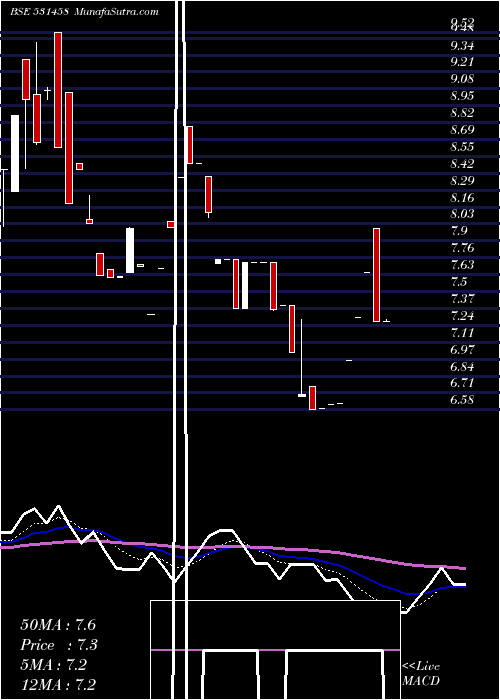
Task: Click the white candle beside the 8.42 level at far left
Action: click(15, 154)
